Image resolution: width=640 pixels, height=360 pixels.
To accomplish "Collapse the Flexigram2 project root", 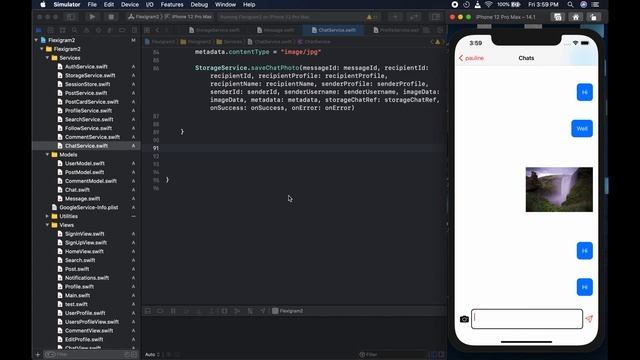I will pyautogui.click(x=36, y=40).
